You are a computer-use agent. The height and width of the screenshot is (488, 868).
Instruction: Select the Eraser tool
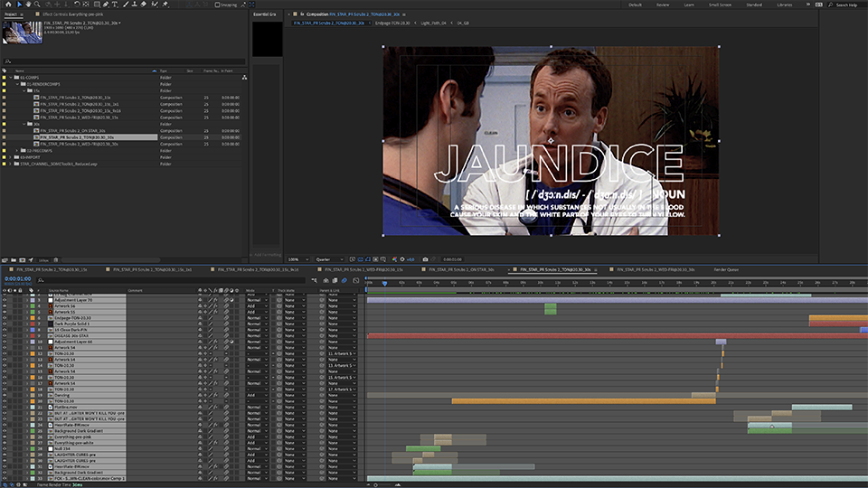coord(144,4)
